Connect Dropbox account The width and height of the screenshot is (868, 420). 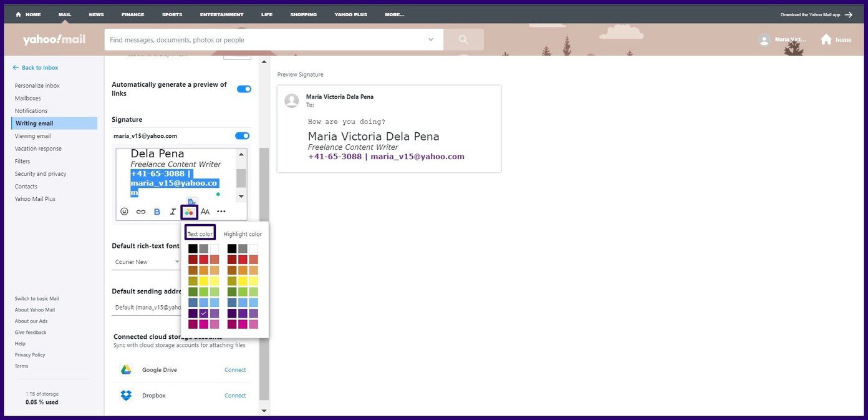coord(235,395)
